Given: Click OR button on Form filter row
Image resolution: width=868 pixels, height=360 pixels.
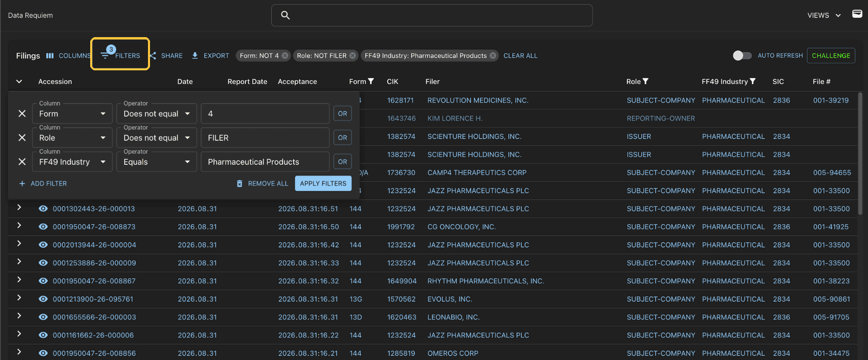Looking at the screenshot, I should (342, 114).
